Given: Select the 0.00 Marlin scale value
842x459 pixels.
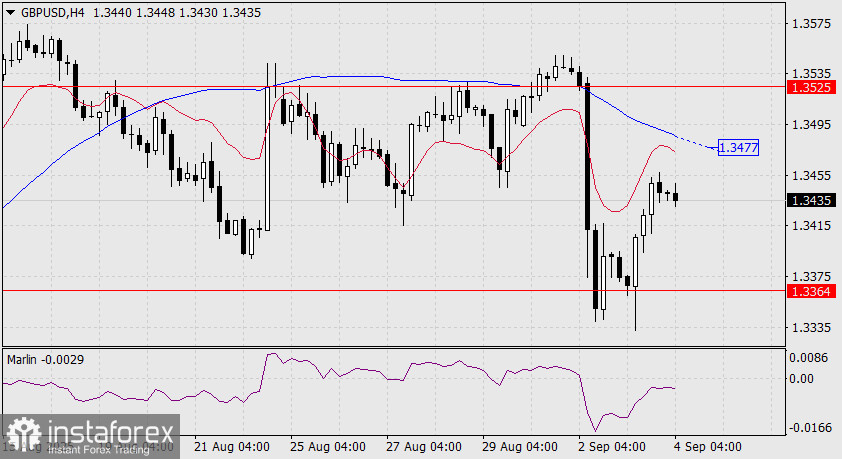Looking at the screenshot, I should [801, 378].
